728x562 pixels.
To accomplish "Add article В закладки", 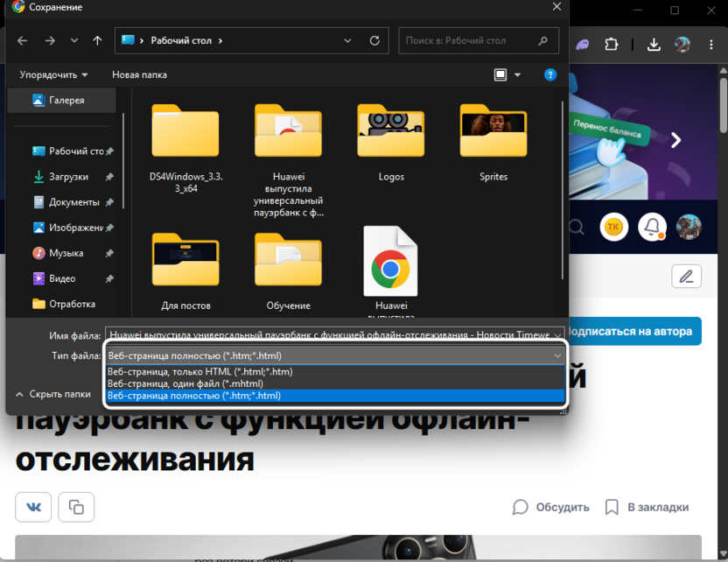I will click(647, 507).
